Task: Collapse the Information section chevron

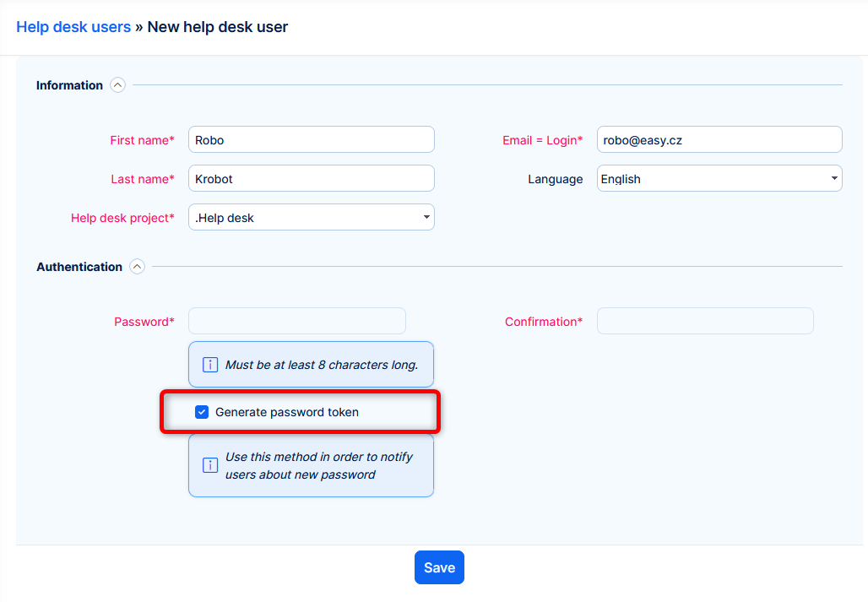Action: (x=117, y=85)
